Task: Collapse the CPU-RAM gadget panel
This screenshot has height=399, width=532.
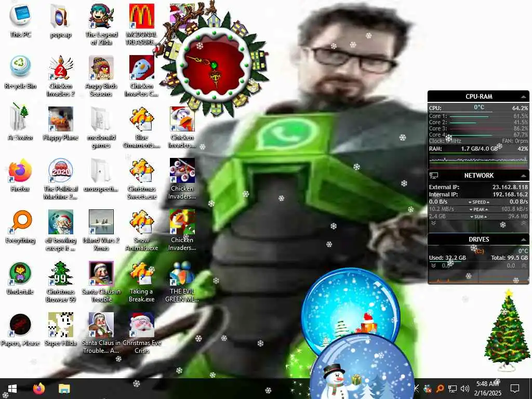Action: 524,97
